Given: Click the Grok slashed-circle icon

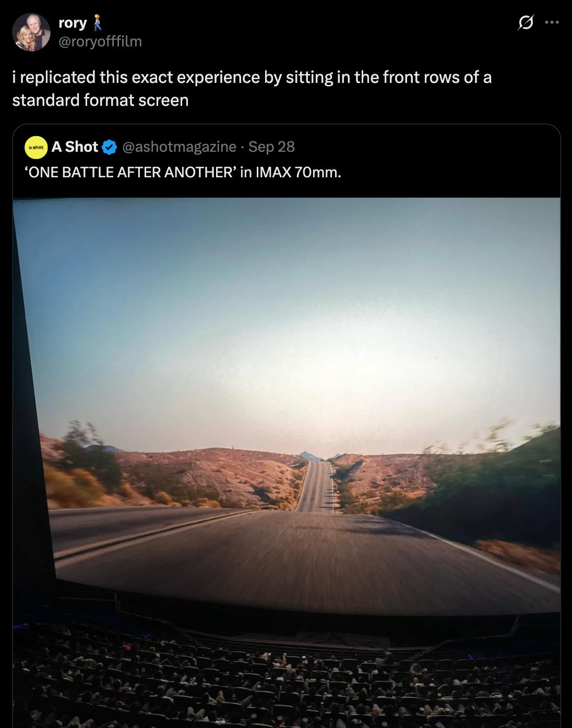Looking at the screenshot, I should [526, 22].
